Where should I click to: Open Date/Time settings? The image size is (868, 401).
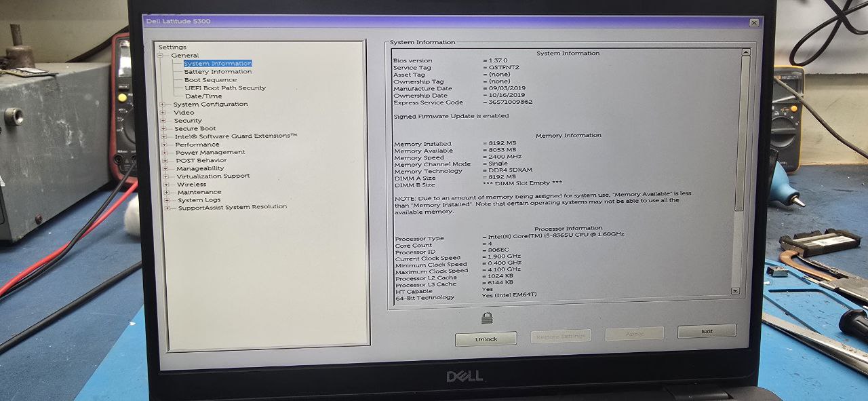point(203,96)
